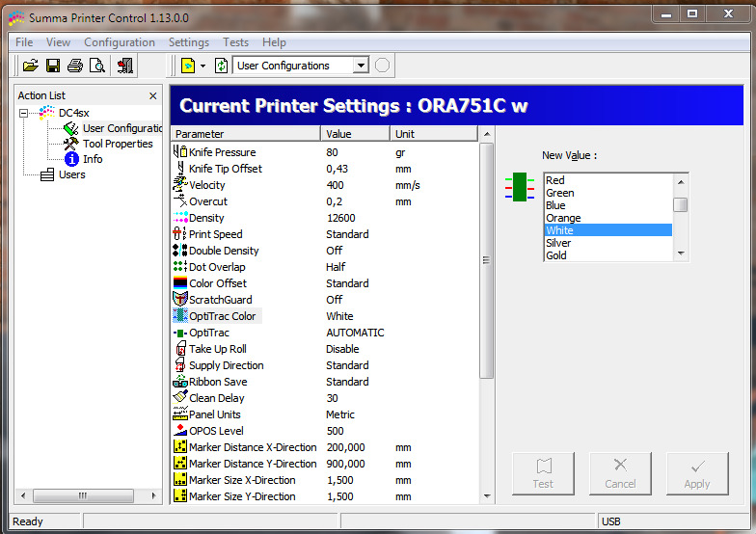Open the Help menu

click(x=274, y=42)
